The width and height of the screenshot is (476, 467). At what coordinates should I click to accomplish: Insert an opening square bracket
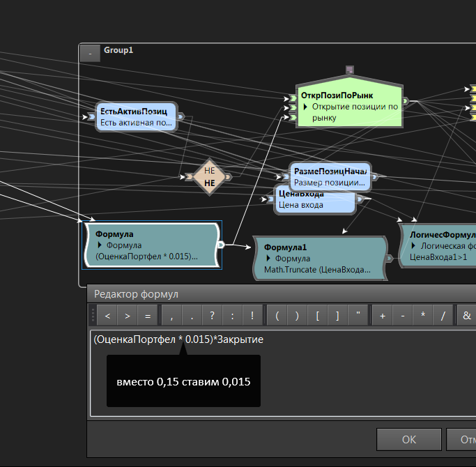pyautogui.click(x=317, y=316)
